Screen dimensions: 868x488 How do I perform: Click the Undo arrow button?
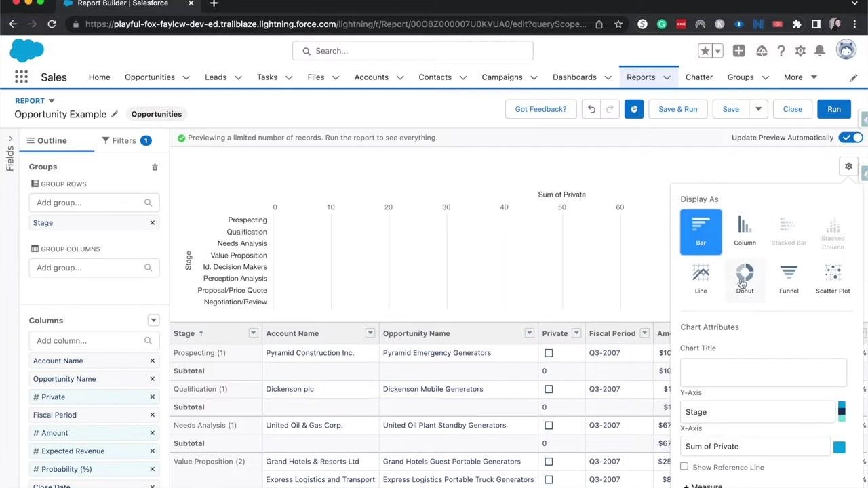(x=591, y=109)
